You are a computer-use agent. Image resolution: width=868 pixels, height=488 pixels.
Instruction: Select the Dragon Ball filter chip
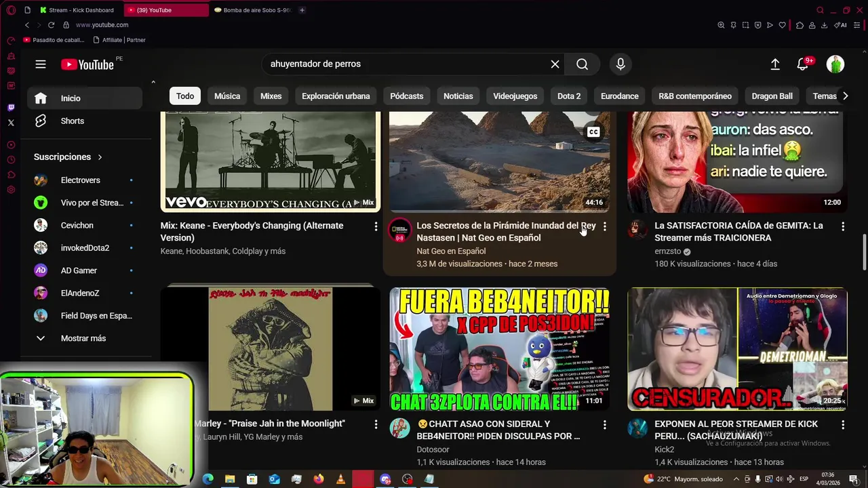(x=772, y=96)
